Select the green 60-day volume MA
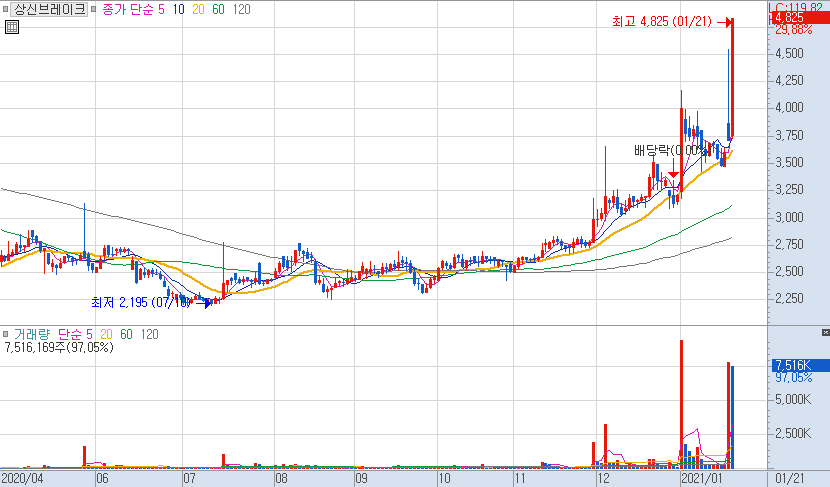 [x=126, y=334]
